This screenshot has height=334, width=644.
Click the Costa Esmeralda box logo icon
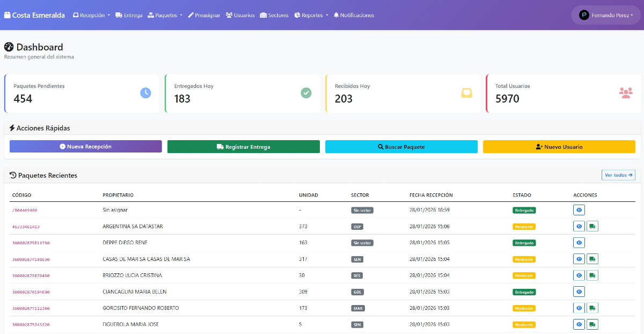7,15
